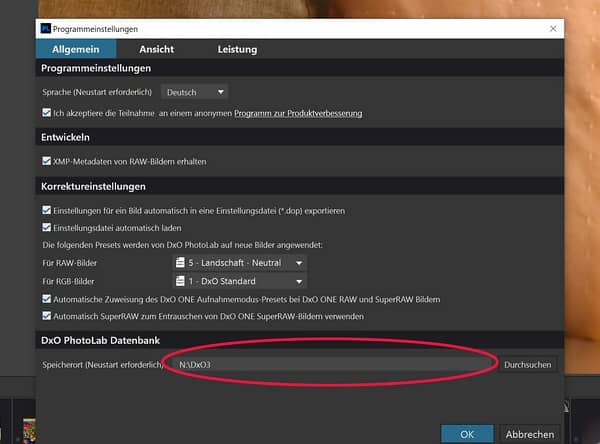Image resolution: width=600 pixels, height=444 pixels.
Task: Toggle the Produktverbesserung participation checkbox
Action: (47, 113)
